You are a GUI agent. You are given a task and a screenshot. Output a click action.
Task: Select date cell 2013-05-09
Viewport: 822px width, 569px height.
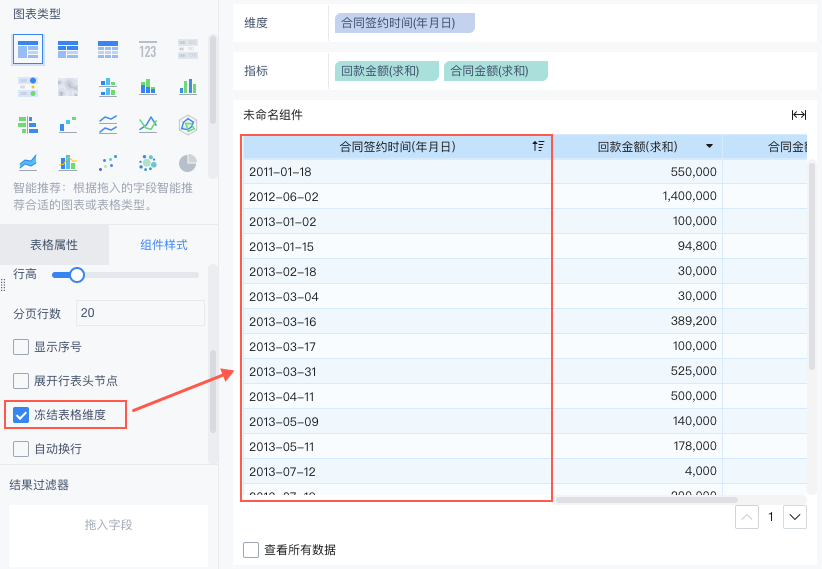tap(397, 422)
